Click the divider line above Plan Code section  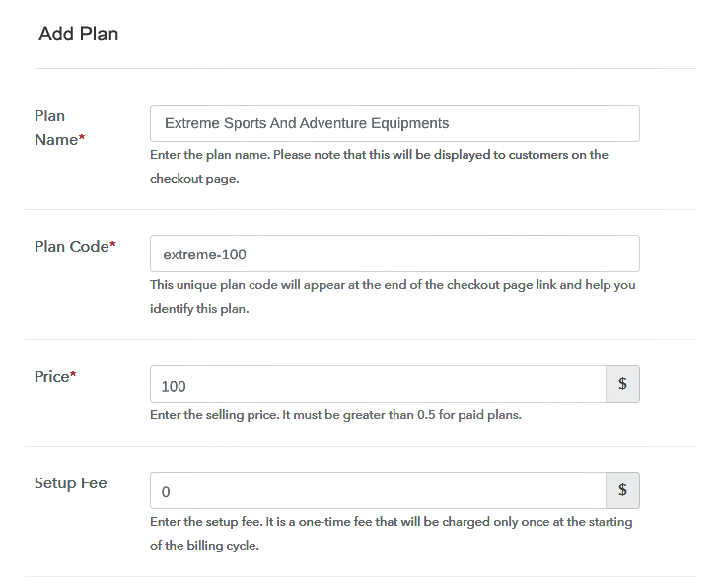tap(361, 210)
